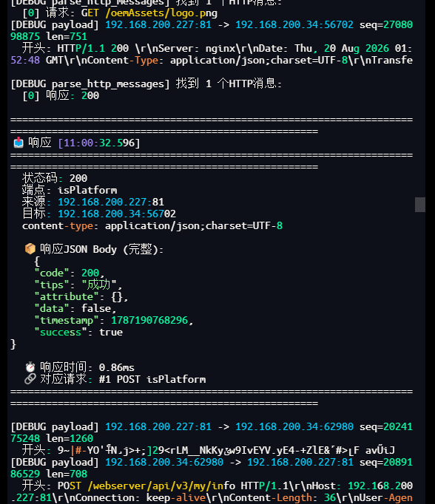Click source address 192.168.200.34:62980 on the len=708 payload line
The height and width of the screenshot is (504, 435).
[164, 462]
